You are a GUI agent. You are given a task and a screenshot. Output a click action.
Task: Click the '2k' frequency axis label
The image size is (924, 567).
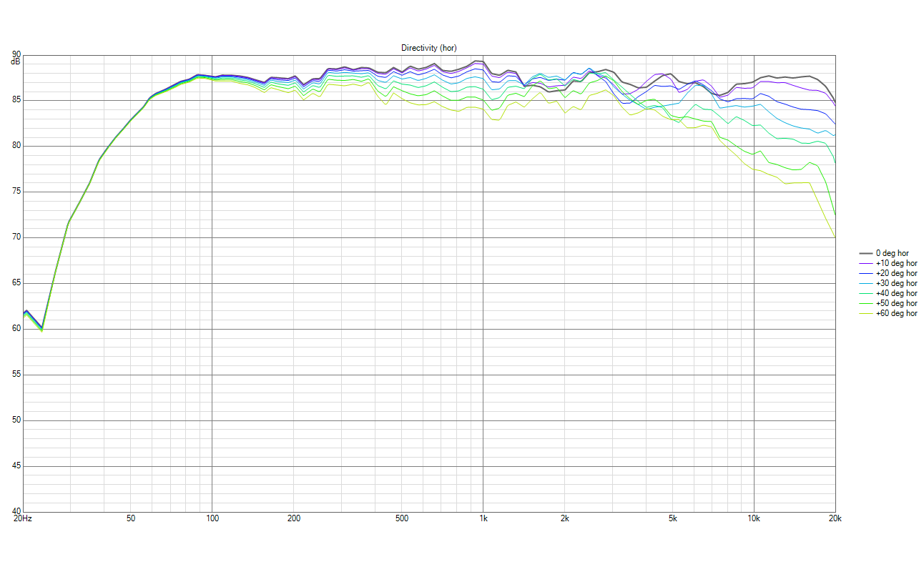pyautogui.click(x=565, y=518)
